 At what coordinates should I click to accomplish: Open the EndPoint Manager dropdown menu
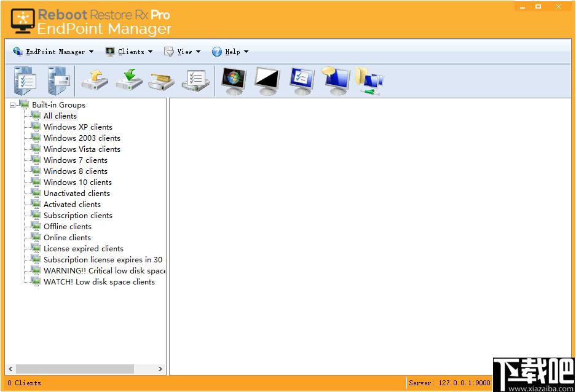coord(53,52)
